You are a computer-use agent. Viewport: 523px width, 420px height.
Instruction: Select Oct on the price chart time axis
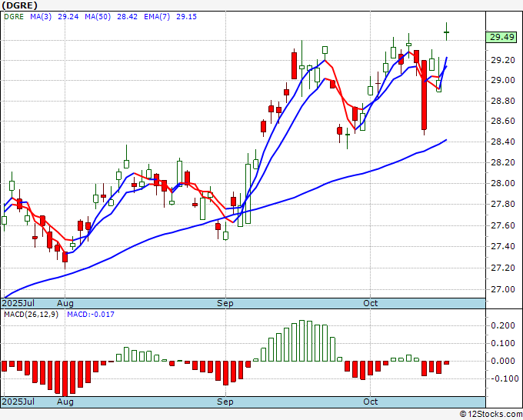[x=371, y=303]
